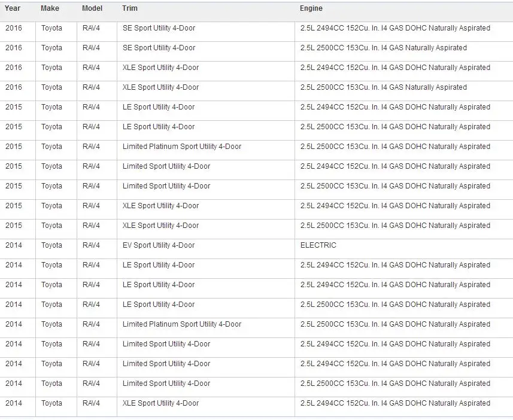Select 2014 Limited Platinum Sport Utility 4-Door trim
513x420 pixels.
point(182,324)
